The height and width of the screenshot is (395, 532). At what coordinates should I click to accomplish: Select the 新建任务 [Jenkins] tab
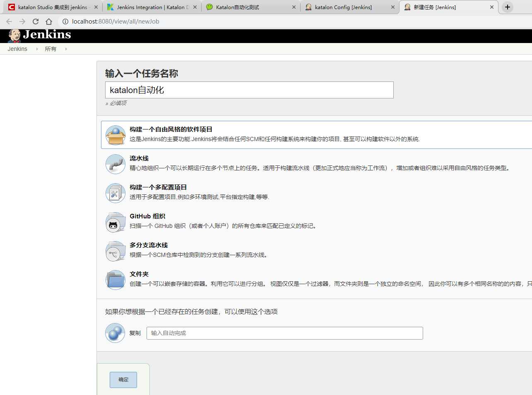click(x=448, y=7)
